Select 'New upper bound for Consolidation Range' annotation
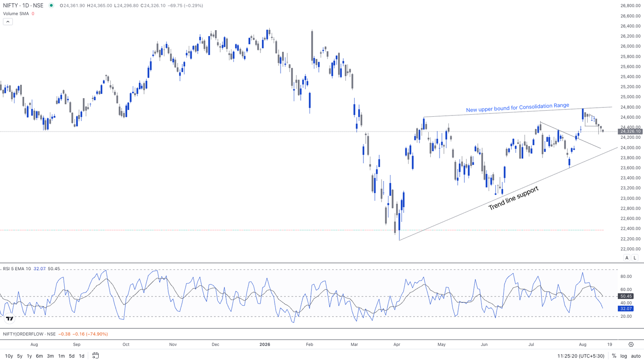 click(518, 107)
